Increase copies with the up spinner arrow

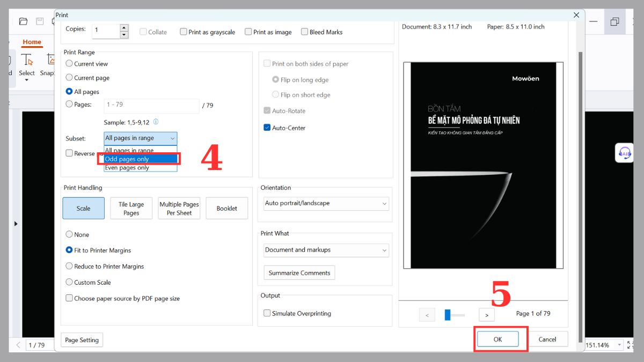pyautogui.click(x=124, y=27)
